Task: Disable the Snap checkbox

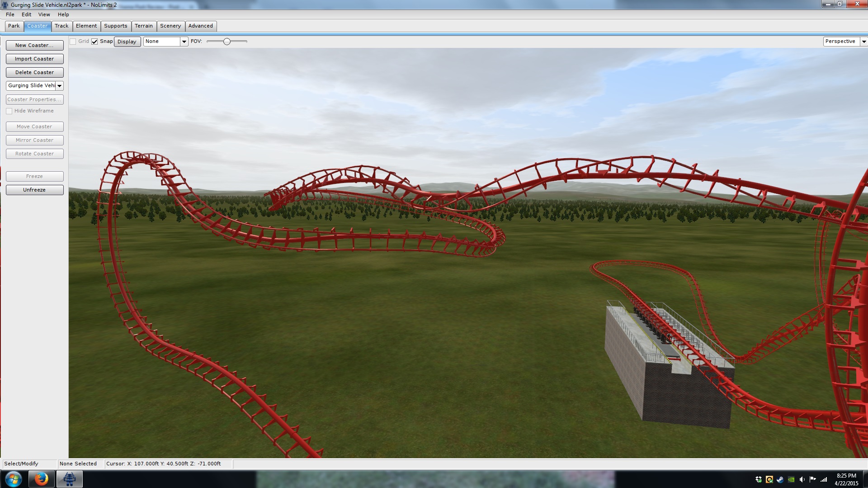Action: coord(94,42)
